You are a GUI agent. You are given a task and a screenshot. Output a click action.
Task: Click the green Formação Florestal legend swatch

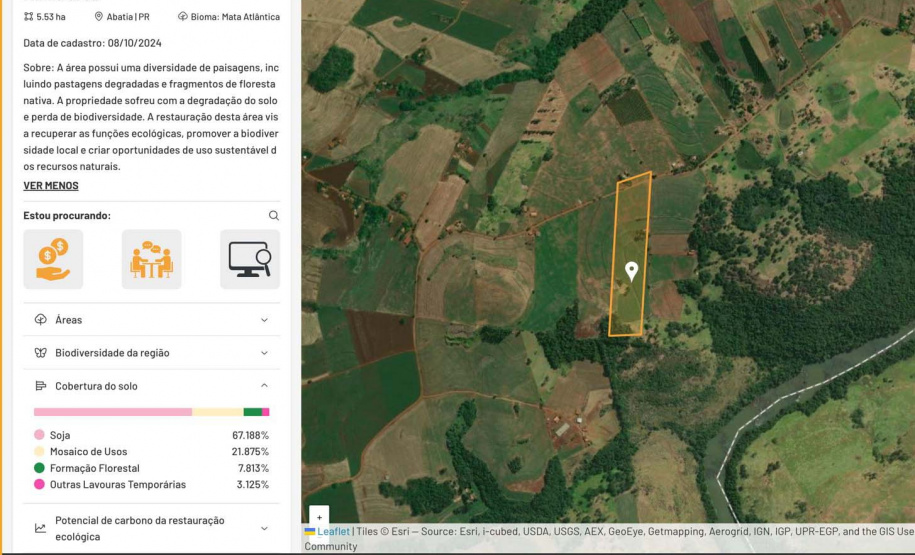tap(39, 469)
